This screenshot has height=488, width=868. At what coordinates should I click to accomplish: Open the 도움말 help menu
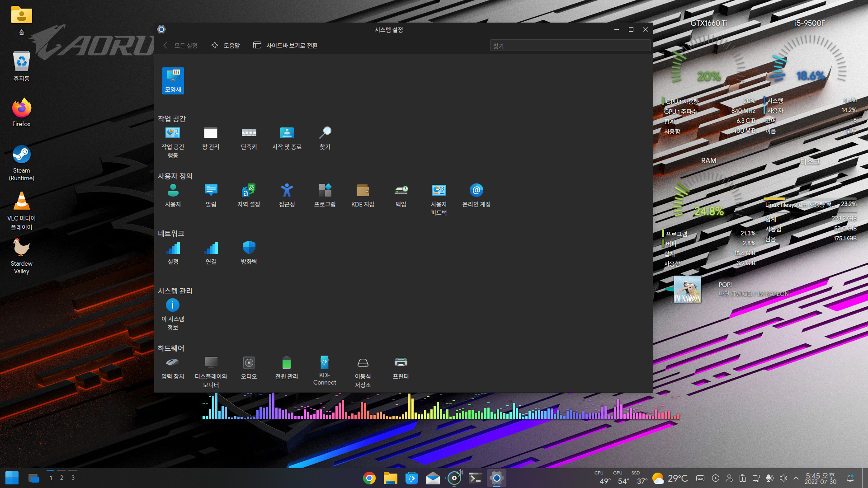pos(226,46)
